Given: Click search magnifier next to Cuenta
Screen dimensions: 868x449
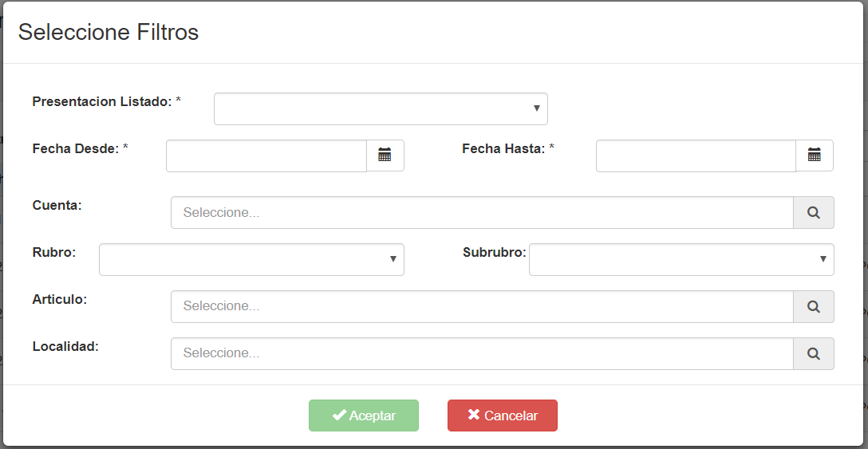Looking at the screenshot, I should click(813, 213).
